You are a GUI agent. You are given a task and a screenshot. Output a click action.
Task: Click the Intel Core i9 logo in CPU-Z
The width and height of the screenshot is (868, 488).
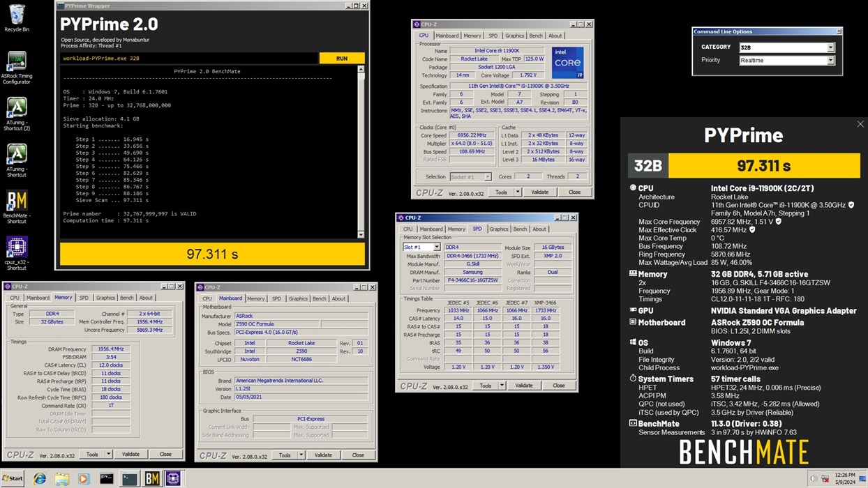567,63
